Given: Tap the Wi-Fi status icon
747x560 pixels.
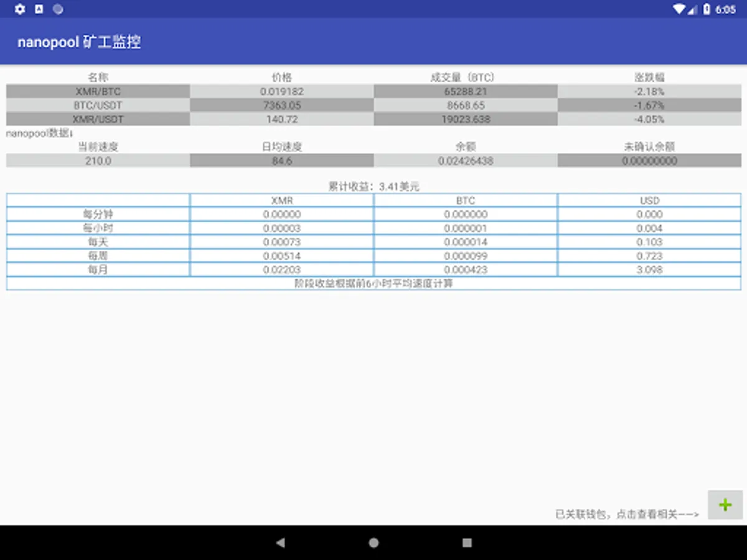Looking at the screenshot, I should tap(679, 9).
